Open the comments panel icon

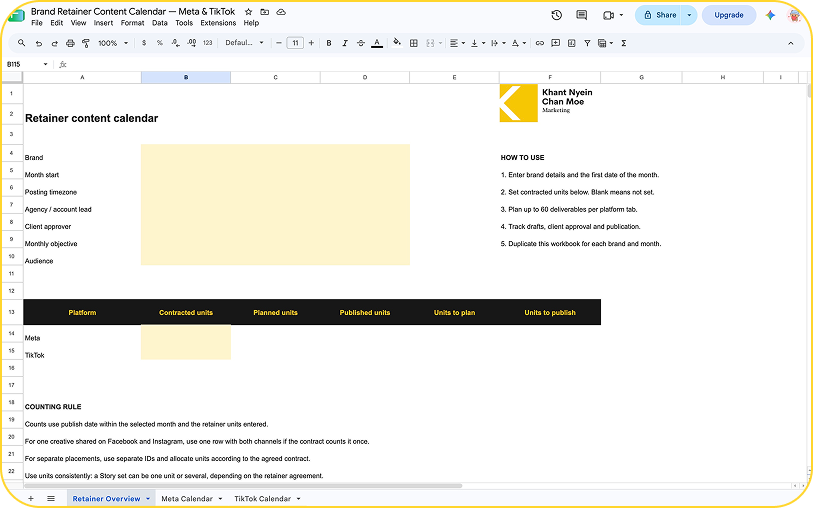582,15
